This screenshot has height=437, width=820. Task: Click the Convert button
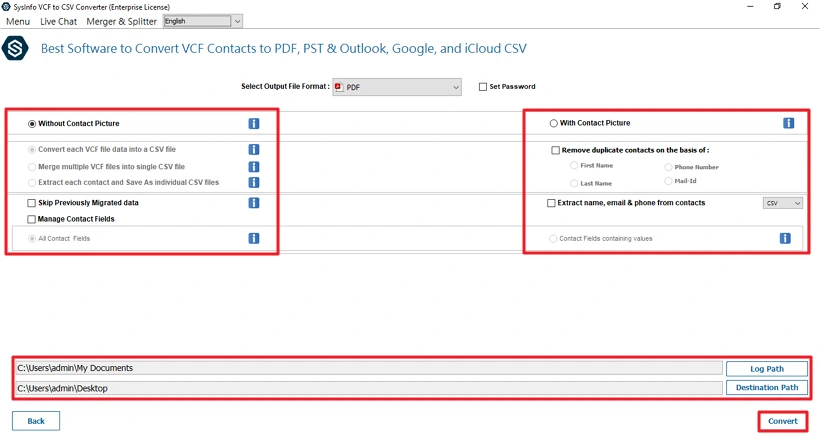click(782, 421)
